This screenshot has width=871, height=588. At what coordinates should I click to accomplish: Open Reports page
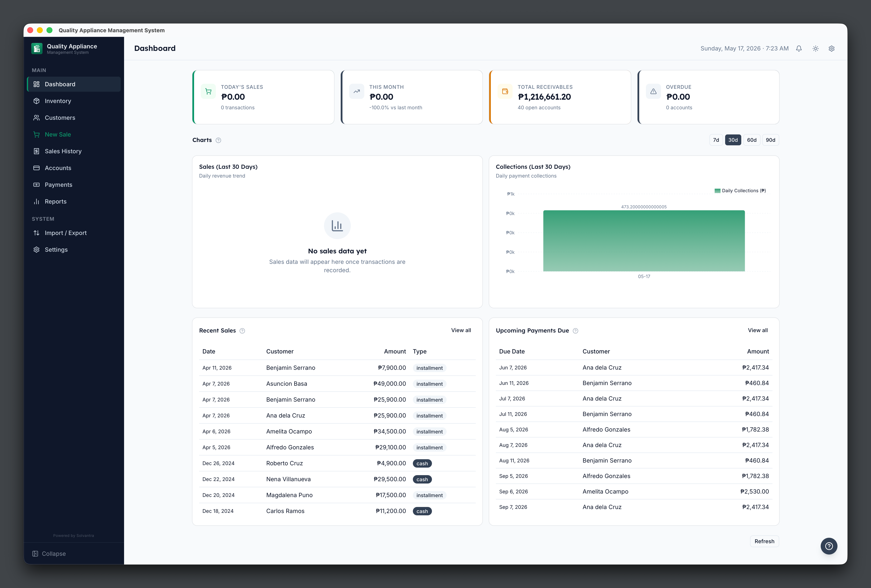[74, 201]
